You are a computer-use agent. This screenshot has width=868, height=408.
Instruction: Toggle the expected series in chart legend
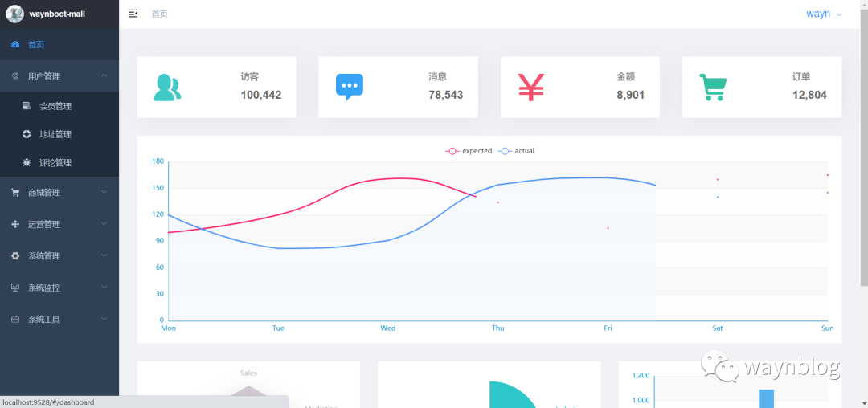tap(469, 150)
